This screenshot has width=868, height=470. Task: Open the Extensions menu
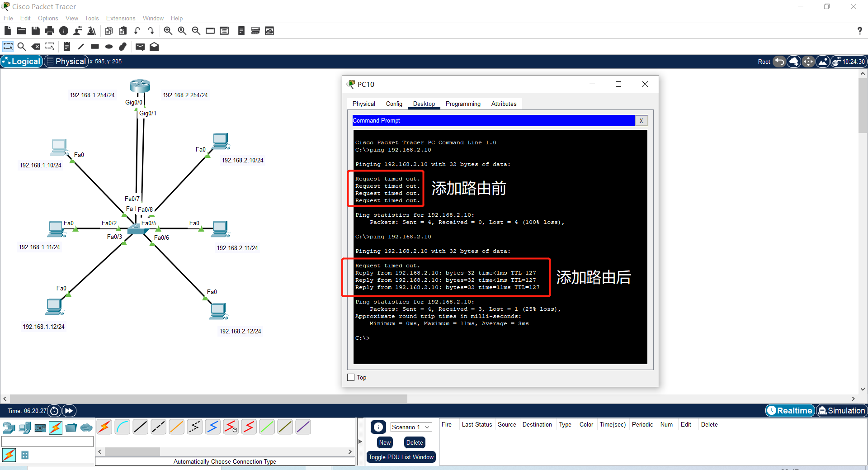click(x=121, y=18)
